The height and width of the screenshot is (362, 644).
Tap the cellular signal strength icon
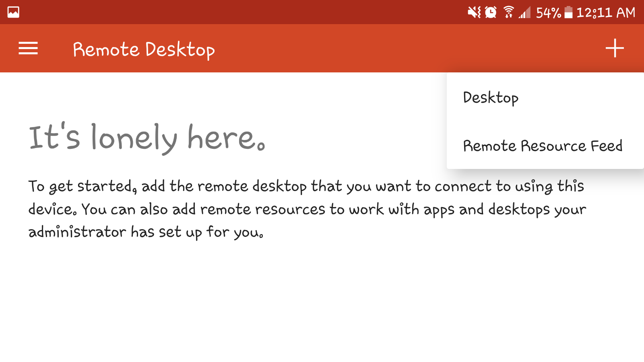tap(524, 12)
